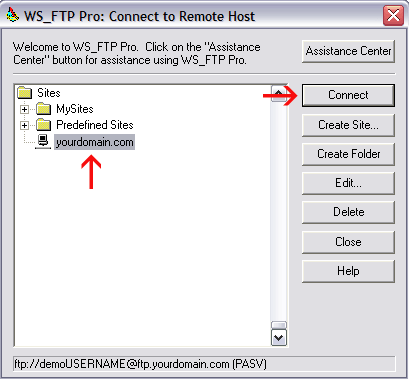409x379 pixels.
Task: Click the Welcome to WS_FTP Pro message text
Action: pos(137,53)
